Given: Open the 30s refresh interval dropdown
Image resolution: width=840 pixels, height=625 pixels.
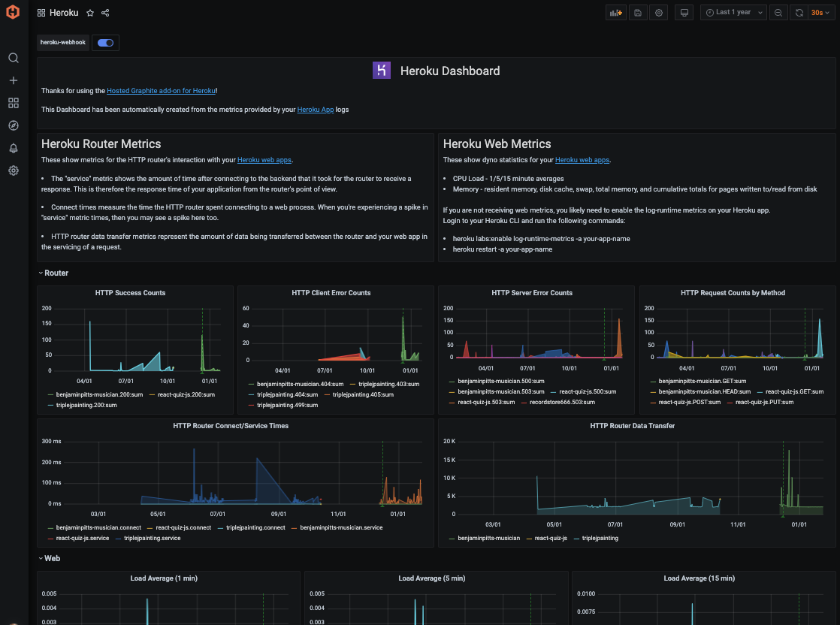Looking at the screenshot, I should [x=819, y=13].
